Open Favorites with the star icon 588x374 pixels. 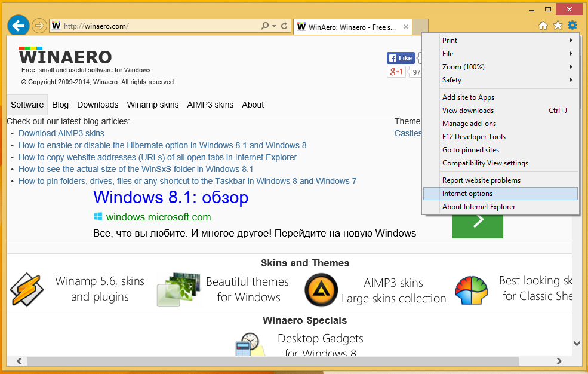coord(558,26)
